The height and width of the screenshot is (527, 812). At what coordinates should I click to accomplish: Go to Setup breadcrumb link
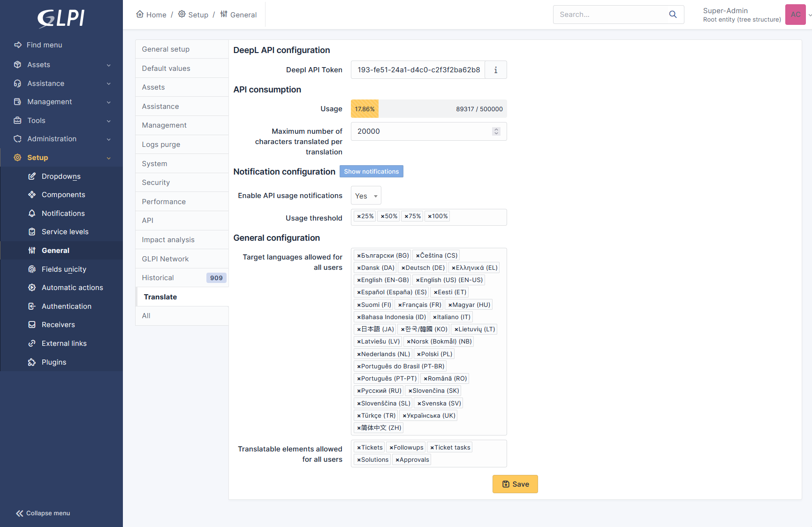(193, 15)
